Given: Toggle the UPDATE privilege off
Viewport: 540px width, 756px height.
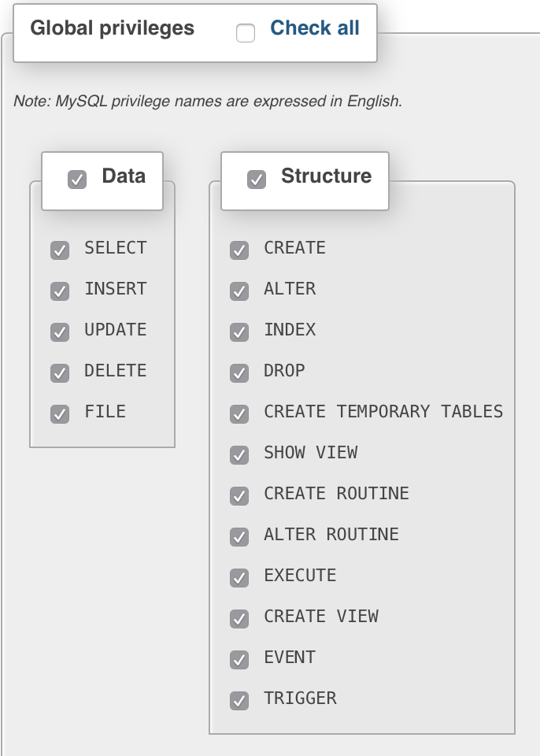Looking at the screenshot, I should coord(60,332).
